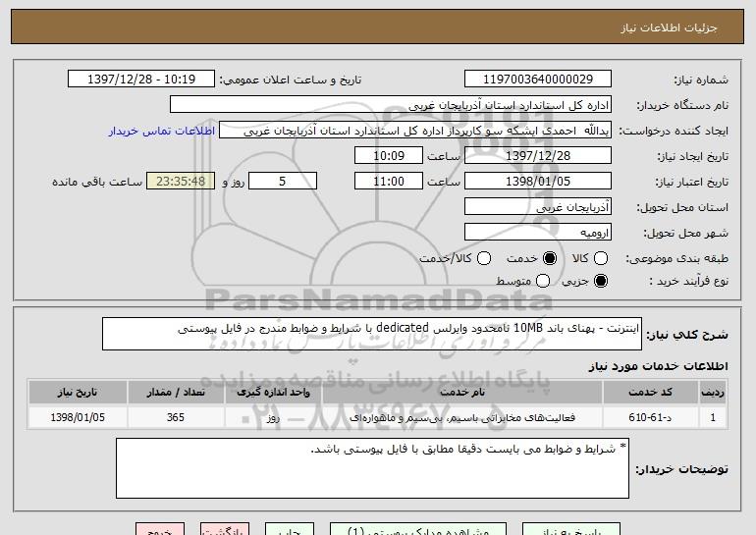Open مشاهده مدارک پیوستی (1) button
The height and width of the screenshot is (535, 756).
[x=418, y=529]
